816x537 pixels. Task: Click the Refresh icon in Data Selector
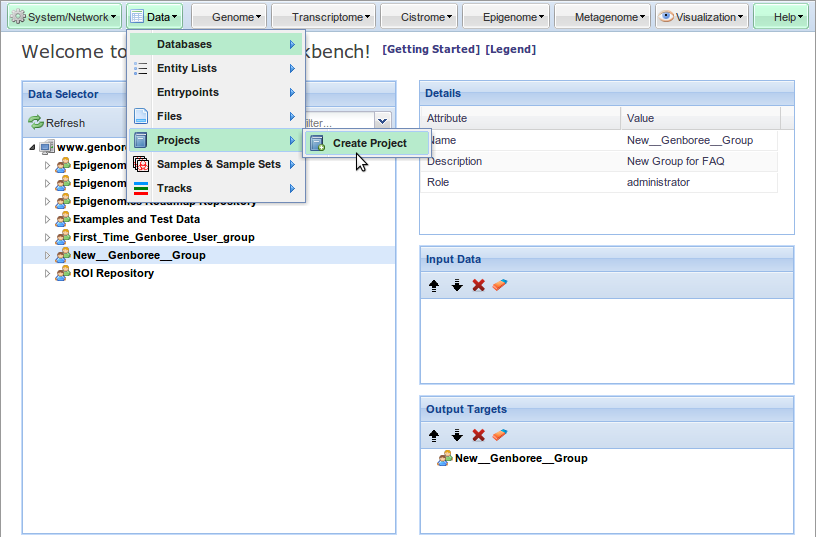coord(36,123)
